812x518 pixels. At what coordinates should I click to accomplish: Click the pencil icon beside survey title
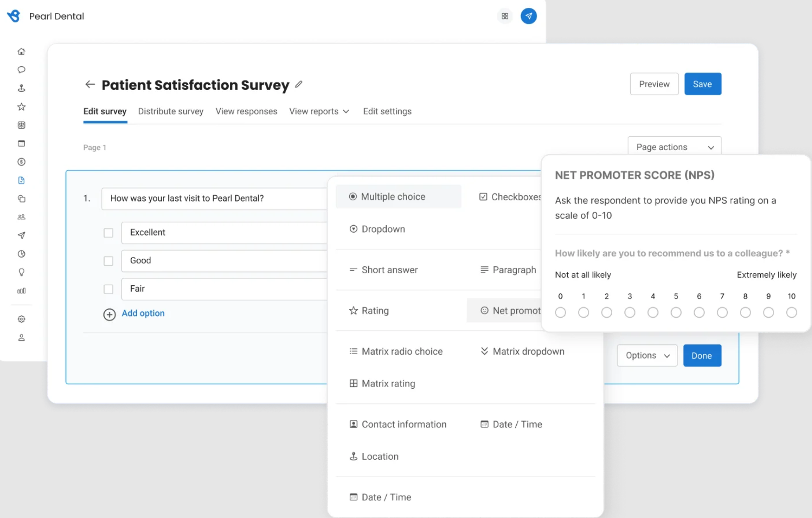pyautogui.click(x=299, y=84)
